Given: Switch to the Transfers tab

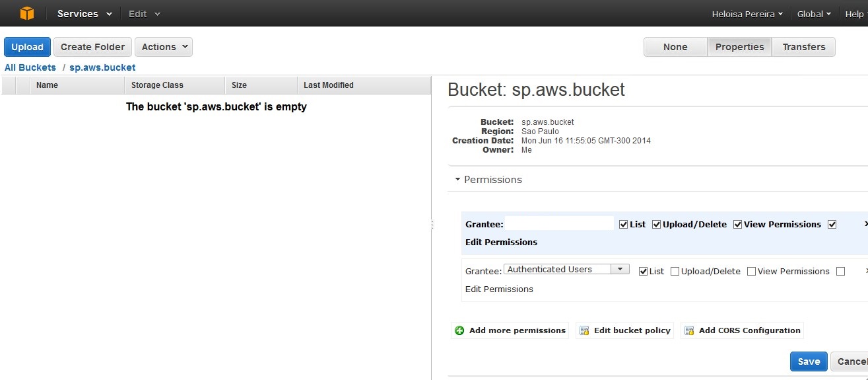Looking at the screenshot, I should tap(803, 47).
